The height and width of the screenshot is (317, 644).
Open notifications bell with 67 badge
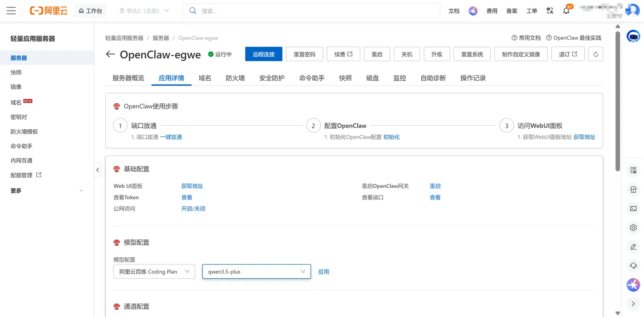tap(567, 10)
